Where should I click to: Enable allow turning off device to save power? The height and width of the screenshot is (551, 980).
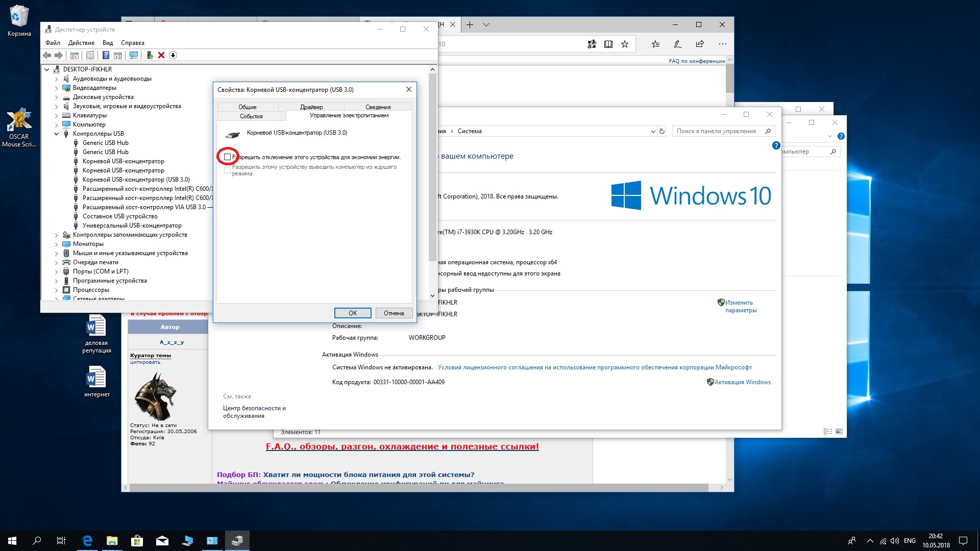click(228, 157)
